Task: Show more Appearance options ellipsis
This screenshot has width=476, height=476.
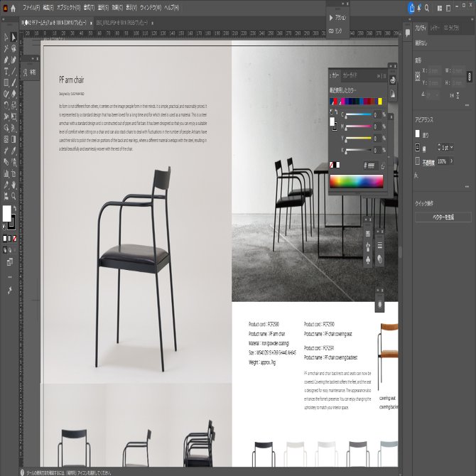Action: 467,186
